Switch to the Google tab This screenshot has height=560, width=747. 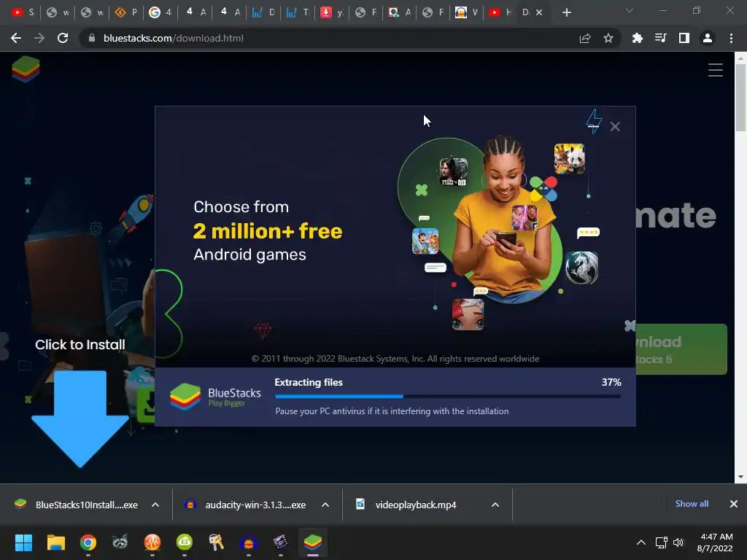tap(160, 12)
